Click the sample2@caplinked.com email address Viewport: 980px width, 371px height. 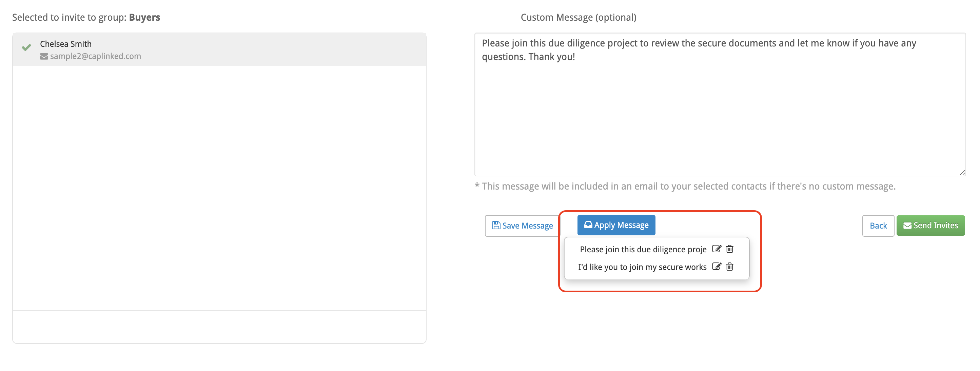pos(96,56)
